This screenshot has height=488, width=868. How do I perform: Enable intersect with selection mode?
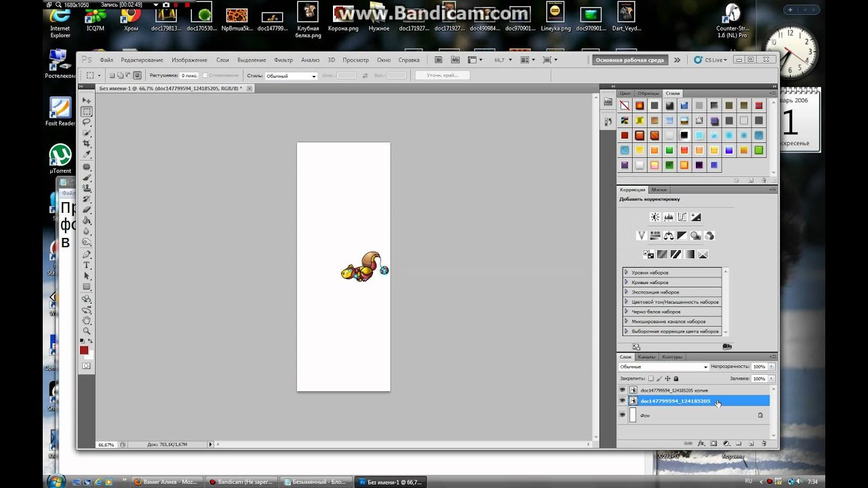coord(137,75)
